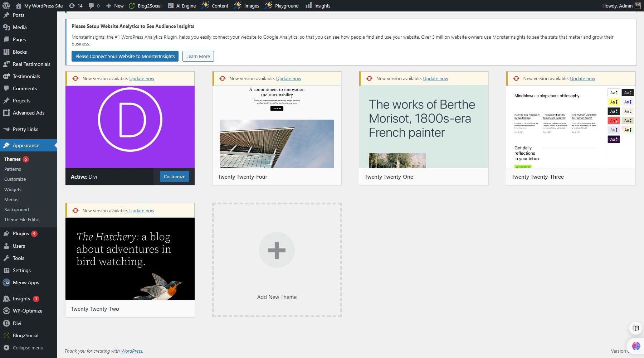Connect your website to MonsterInsights
This screenshot has height=358, width=644.
pyautogui.click(x=125, y=56)
